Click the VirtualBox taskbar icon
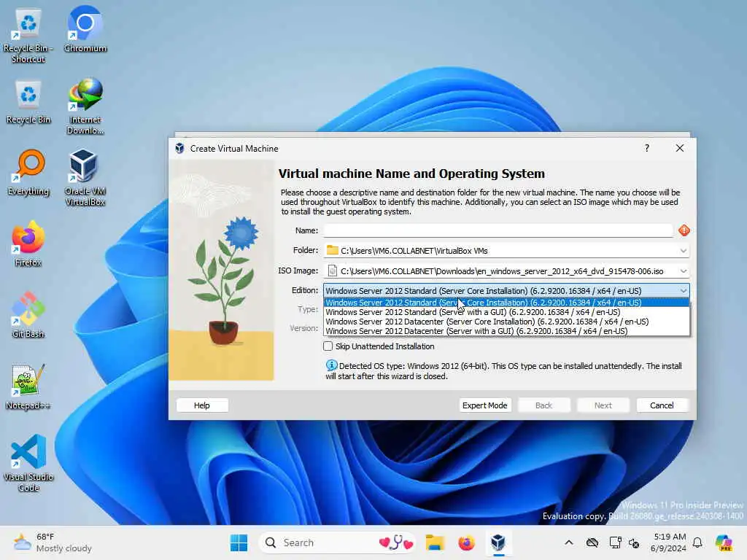This screenshot has height=560, width=747. tap(498, 542)
